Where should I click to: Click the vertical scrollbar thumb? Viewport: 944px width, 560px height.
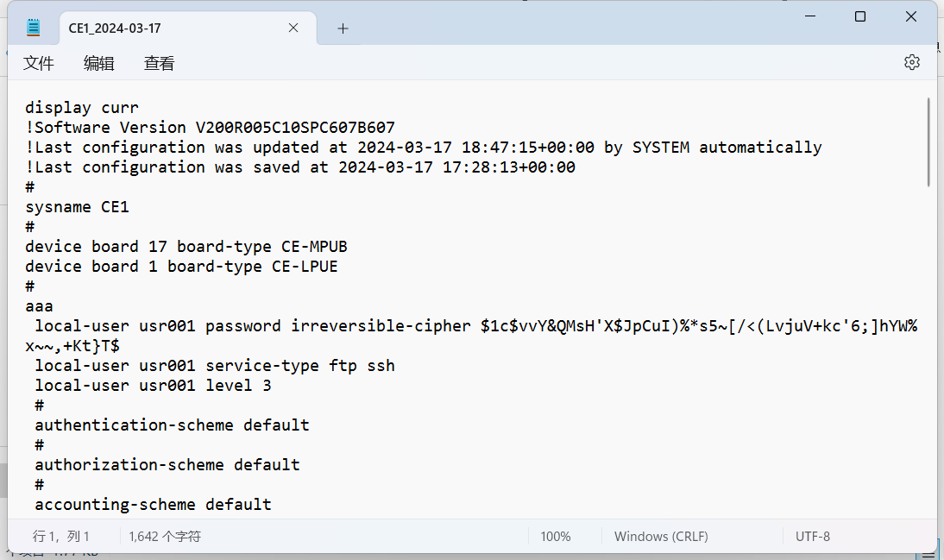coord(928,142)
